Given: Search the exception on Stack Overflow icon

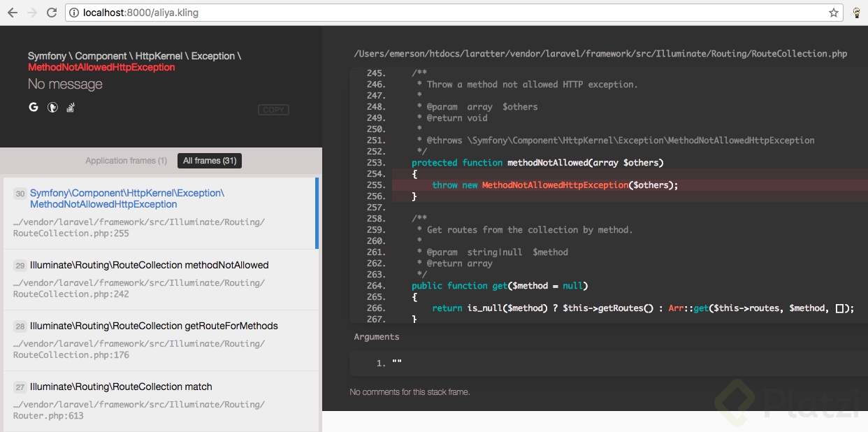Looking at the screenshot, I should [x=71, y=107].
